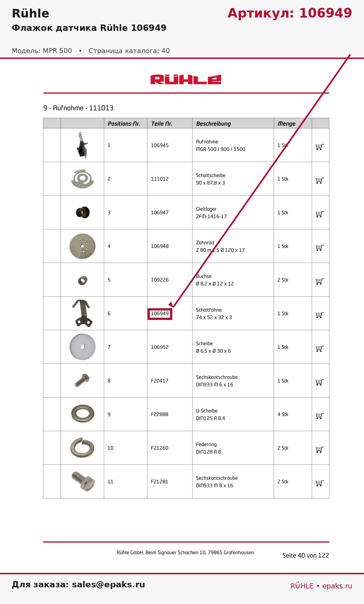Click cart icon for U-Scheibe F22888

(x=320, y=416)
